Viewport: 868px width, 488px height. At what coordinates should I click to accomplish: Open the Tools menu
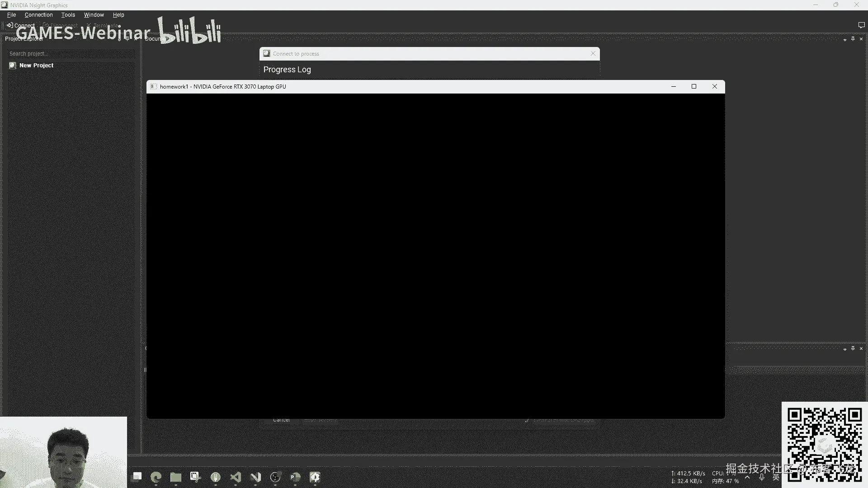68,15
